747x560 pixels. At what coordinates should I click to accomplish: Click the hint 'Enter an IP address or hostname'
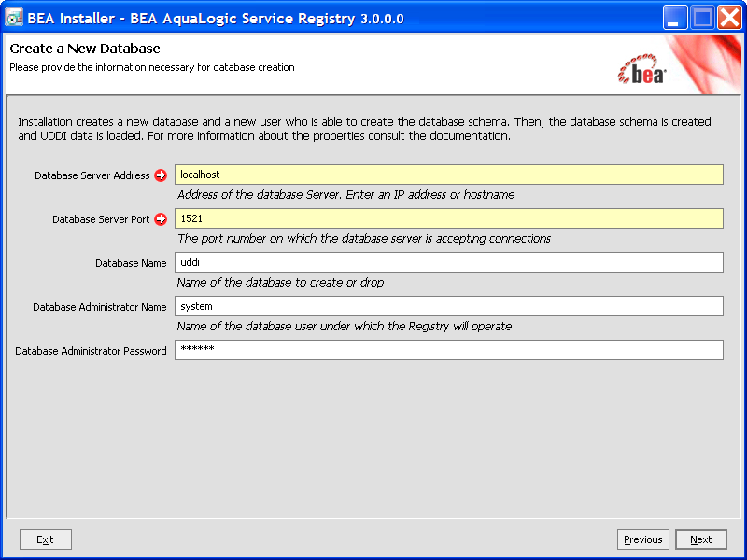tap(430, 195)
